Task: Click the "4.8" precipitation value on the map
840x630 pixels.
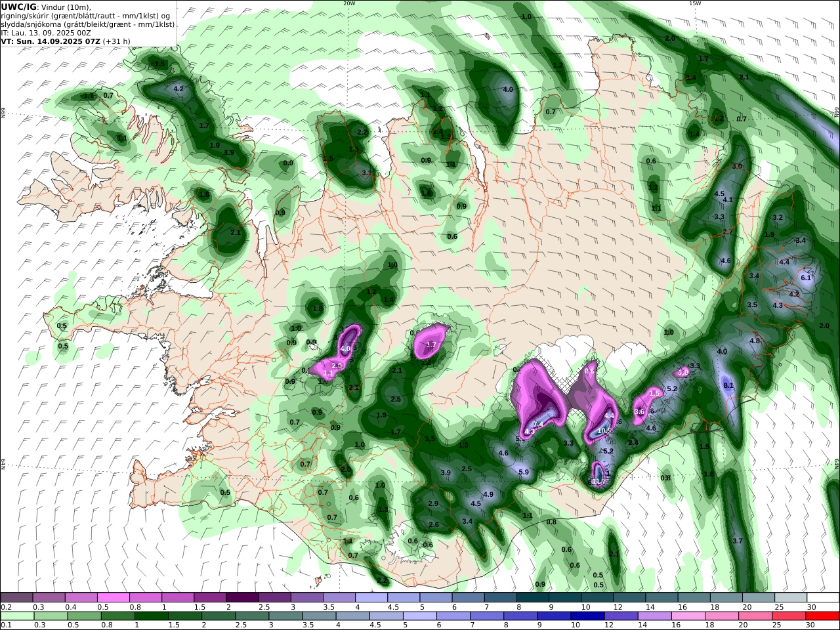Action: click(x=755, y=341)
